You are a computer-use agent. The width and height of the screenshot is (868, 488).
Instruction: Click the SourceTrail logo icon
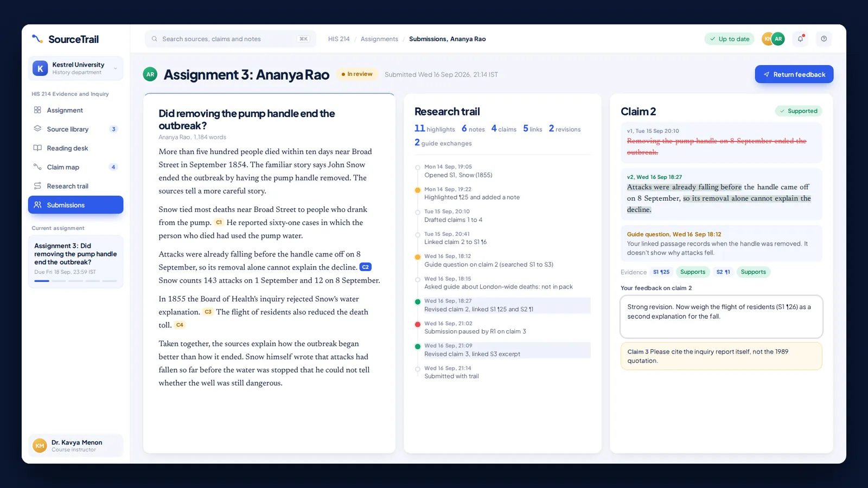click(x=37, y=39)
